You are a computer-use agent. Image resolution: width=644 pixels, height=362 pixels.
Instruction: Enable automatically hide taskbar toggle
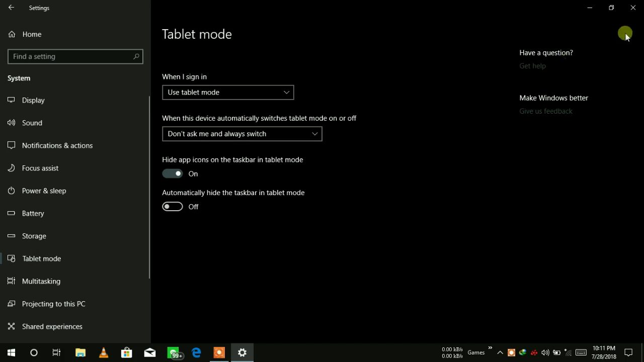[x=172, y=207]
